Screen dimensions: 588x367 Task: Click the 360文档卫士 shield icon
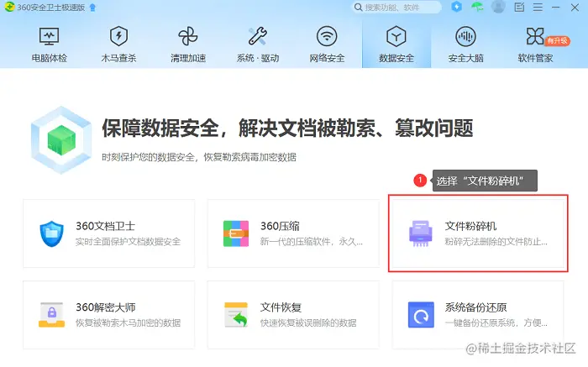(51, 233)
